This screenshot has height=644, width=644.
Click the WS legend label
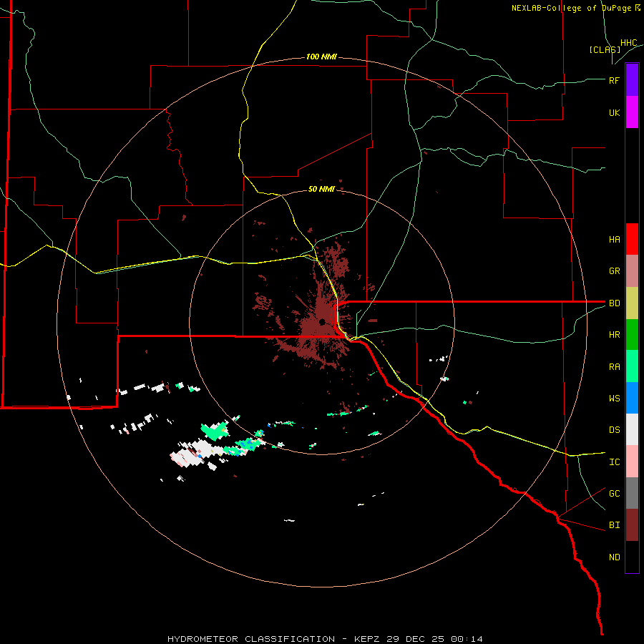click(x=614, y=399)
